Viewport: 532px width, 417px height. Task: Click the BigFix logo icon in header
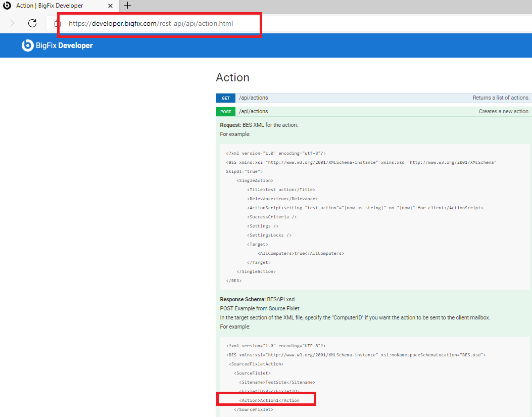click(27, 45)
